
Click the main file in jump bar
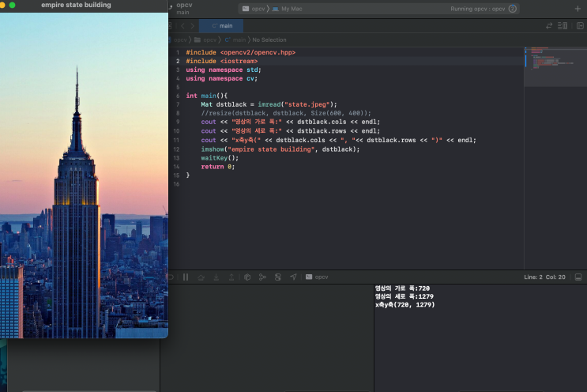pos(235,40)
